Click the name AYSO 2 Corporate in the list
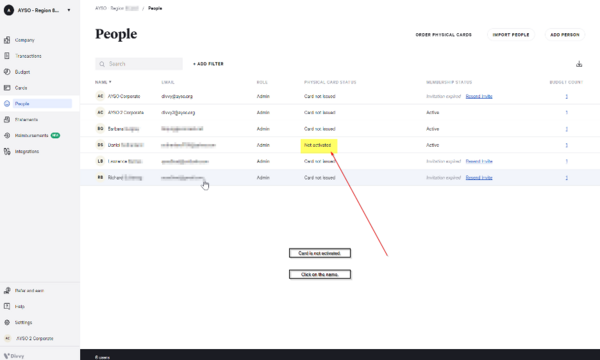This screenshot has height=360, width=600. (x=126, y=112)
